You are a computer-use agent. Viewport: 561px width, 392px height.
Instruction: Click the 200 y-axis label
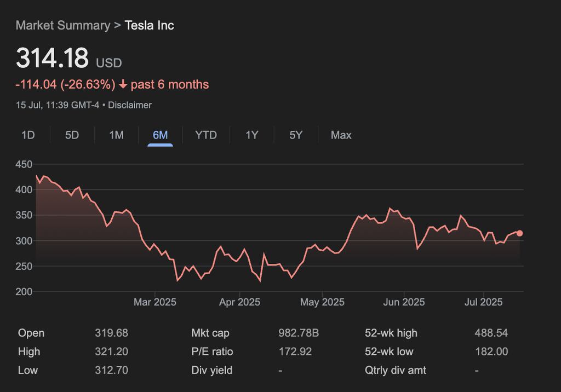(x=24, y=292)
